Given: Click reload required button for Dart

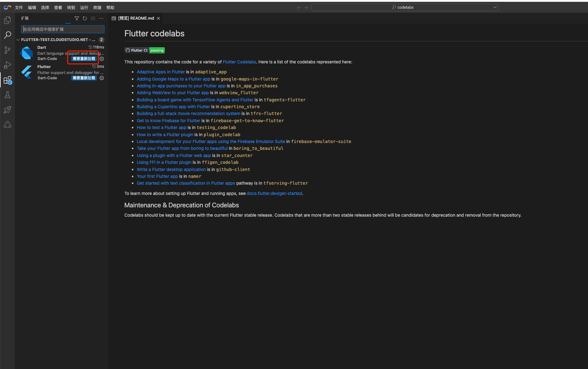Looking at the screenshot, I should click(84, 59).
